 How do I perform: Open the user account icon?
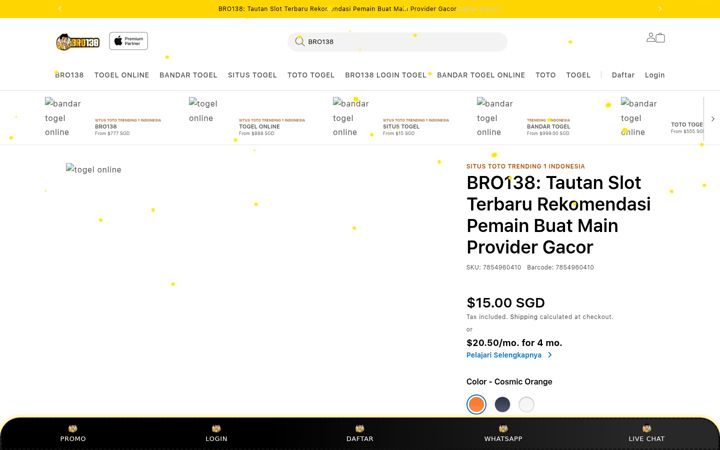[651, 37]
